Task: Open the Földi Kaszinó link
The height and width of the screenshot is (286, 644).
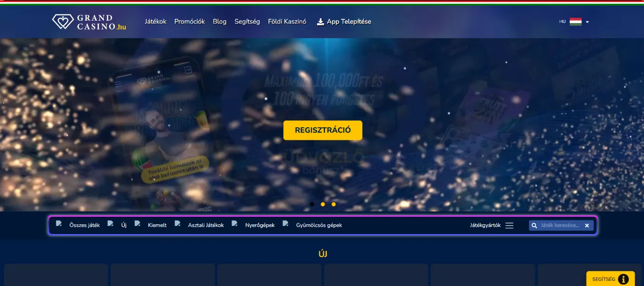Action: coord(287,22)
